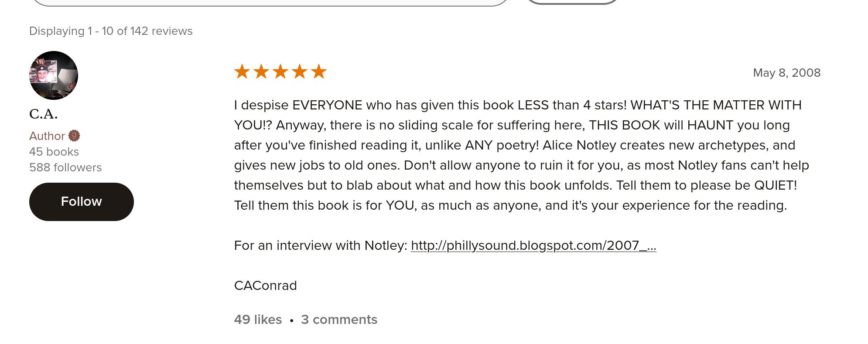Image resolution: width=868 pixels, height=344 pixels.
Task: View the 49 likes on review
Action: (258, 320)
